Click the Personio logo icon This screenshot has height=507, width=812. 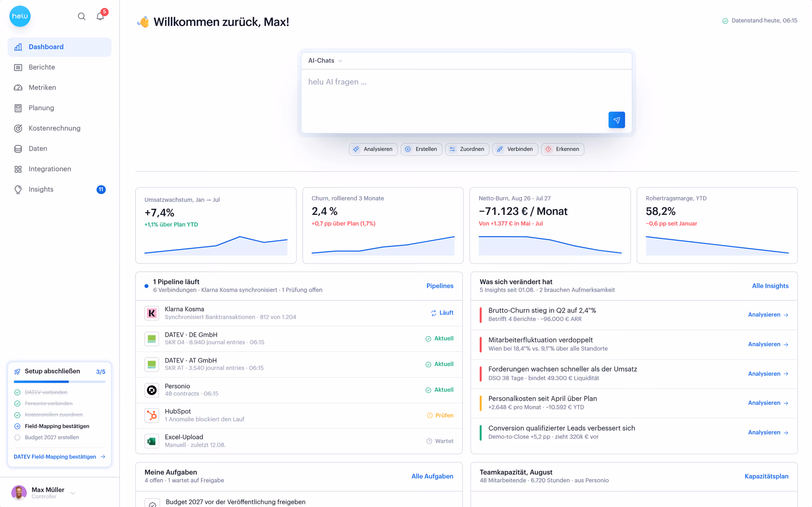coord(151,390)
